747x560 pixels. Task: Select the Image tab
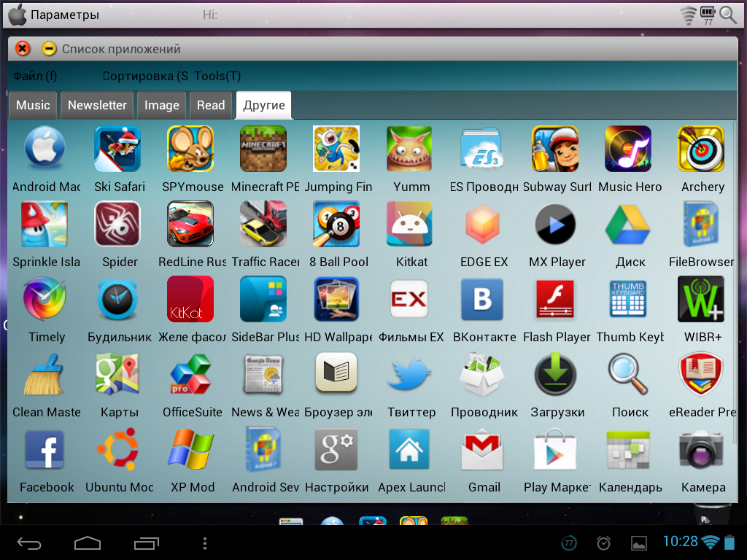click(161, 105)
